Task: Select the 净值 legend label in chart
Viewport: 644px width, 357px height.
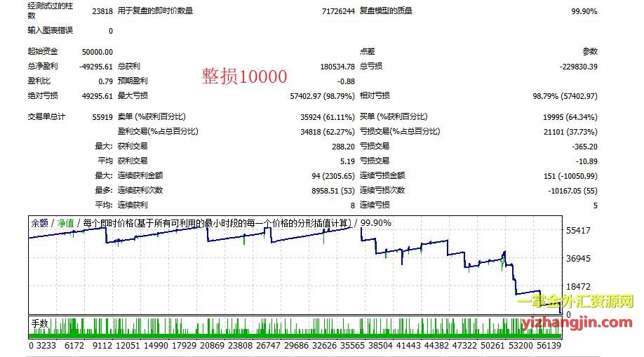Action: pos(65,223)
